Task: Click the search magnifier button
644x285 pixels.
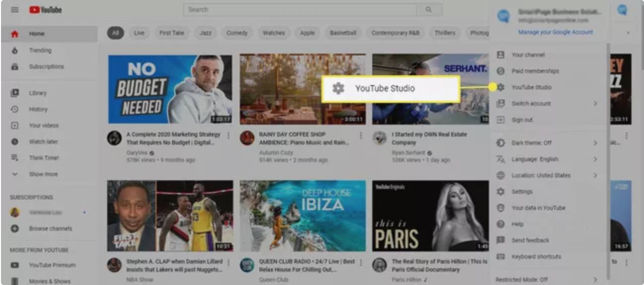Action: pyautogui.click(x=429, y=10)
